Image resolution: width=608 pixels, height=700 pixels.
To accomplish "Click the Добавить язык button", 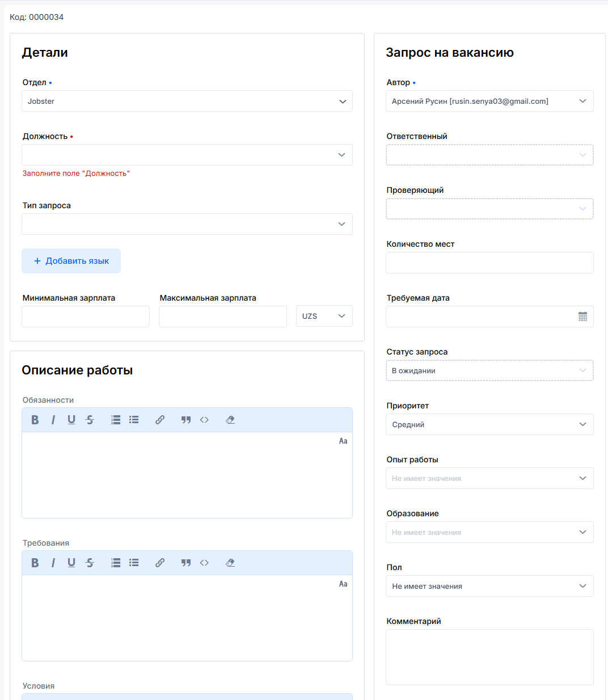I will pyautogui.click(x=71, y=260).
